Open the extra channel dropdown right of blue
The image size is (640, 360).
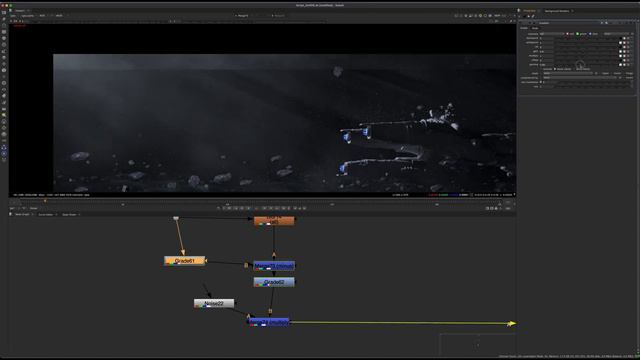617,34
